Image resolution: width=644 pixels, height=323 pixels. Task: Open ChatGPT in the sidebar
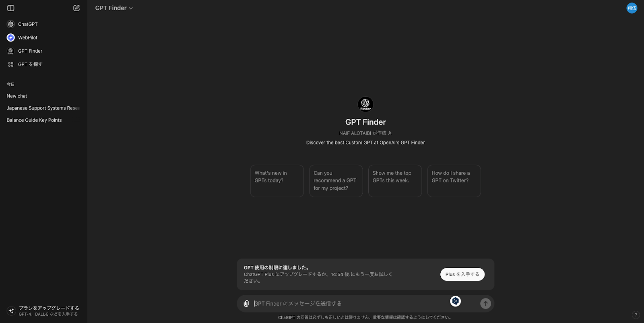[43, 24]
